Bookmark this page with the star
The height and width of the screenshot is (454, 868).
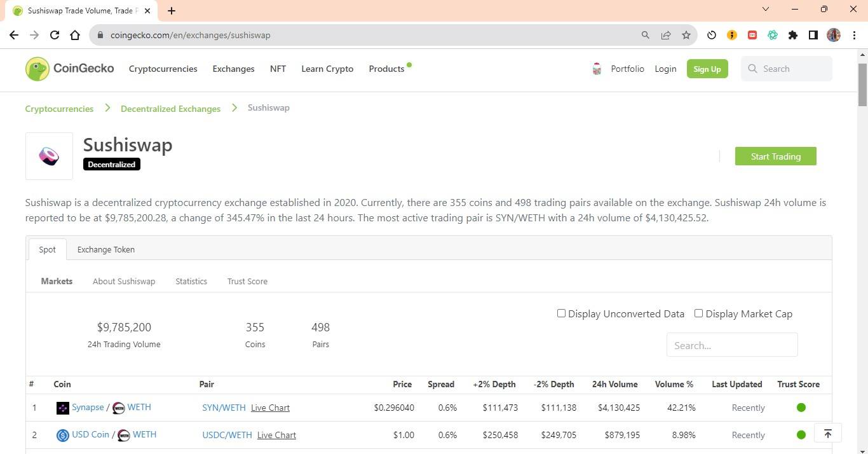tap(686, 35)
